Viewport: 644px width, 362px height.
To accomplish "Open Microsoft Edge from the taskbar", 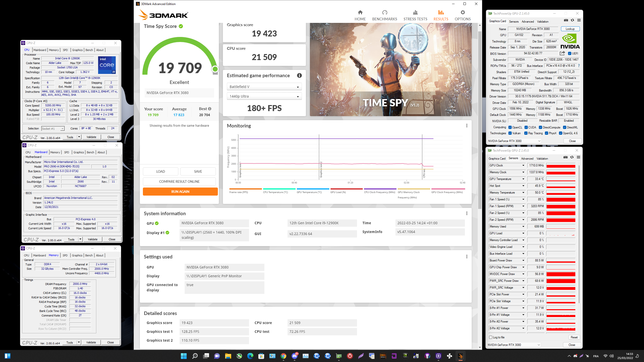I will pos(250,356).
